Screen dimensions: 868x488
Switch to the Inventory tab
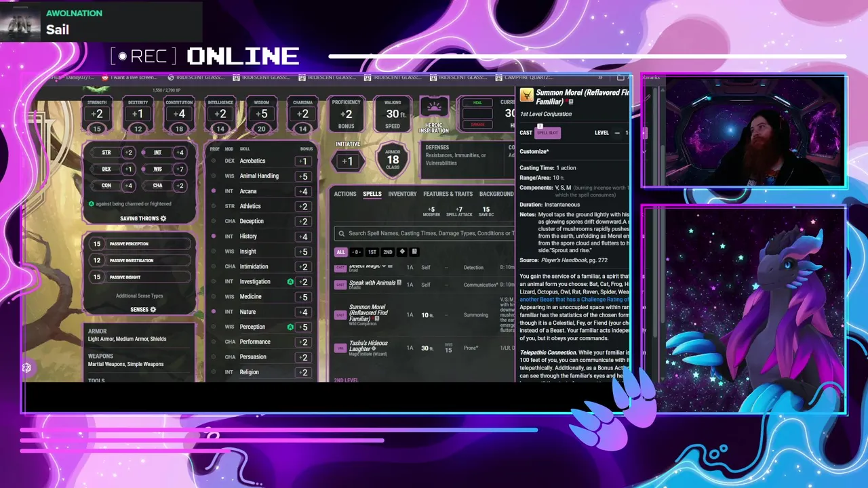pyautogui.click(x=402, y=194)
